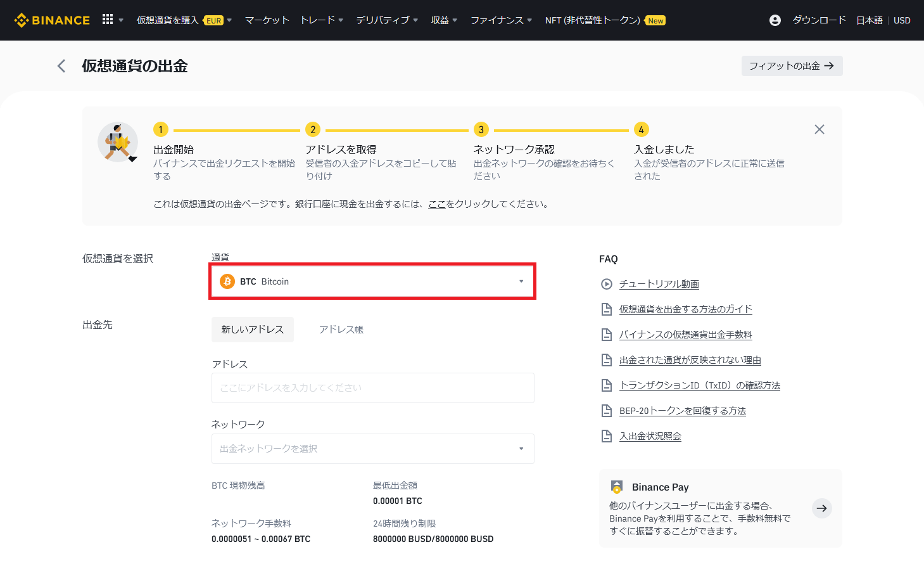
Task: Click the フィアットの出金 button
Action: pos(792,66)
